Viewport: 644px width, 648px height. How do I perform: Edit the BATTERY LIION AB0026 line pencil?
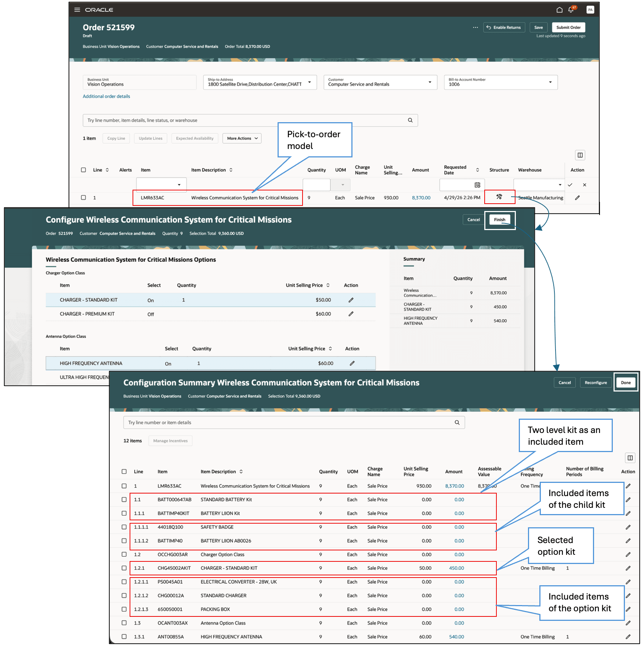pyautogui.click(x=628, y=541)
